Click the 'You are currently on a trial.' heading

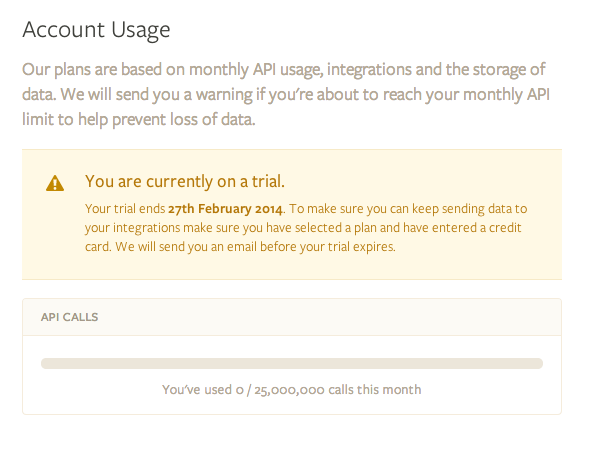point(185,181)
